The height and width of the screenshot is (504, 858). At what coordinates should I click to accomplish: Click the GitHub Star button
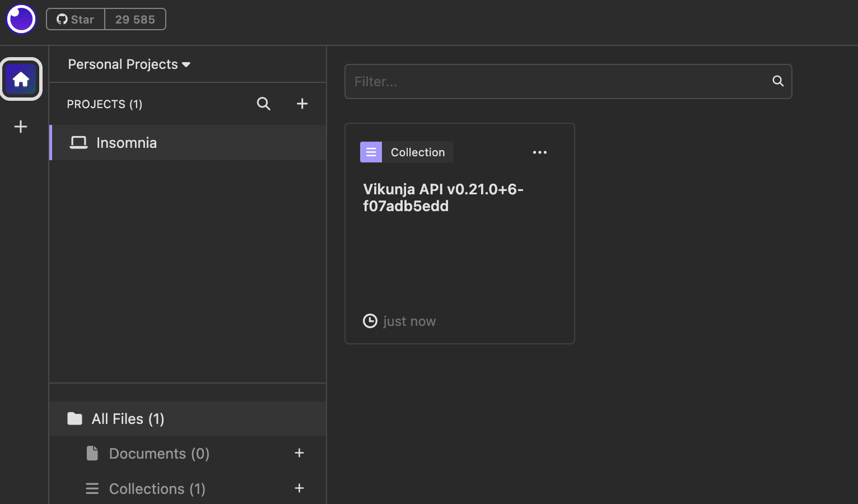click(76, 19)
